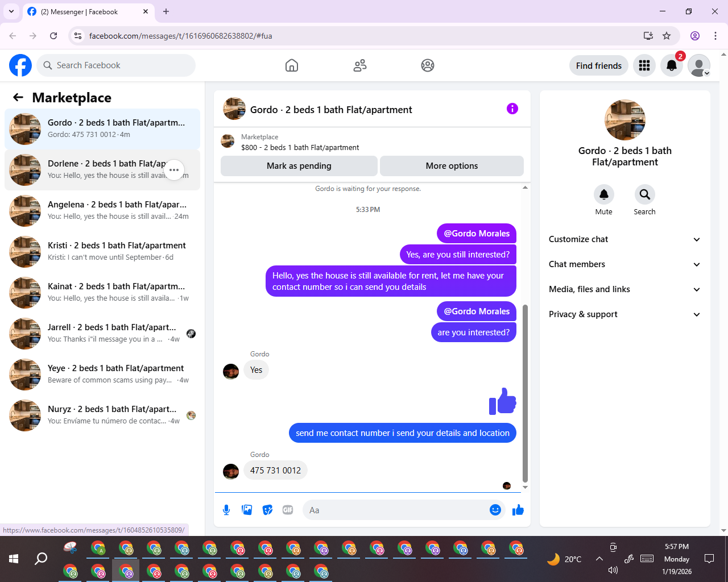728x582 pixels.
Task: Click the listing photo in right panel
Action: 624,120
